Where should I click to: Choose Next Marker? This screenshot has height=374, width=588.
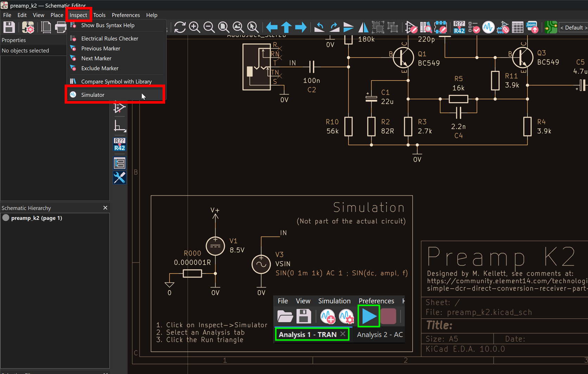[116, 58]
